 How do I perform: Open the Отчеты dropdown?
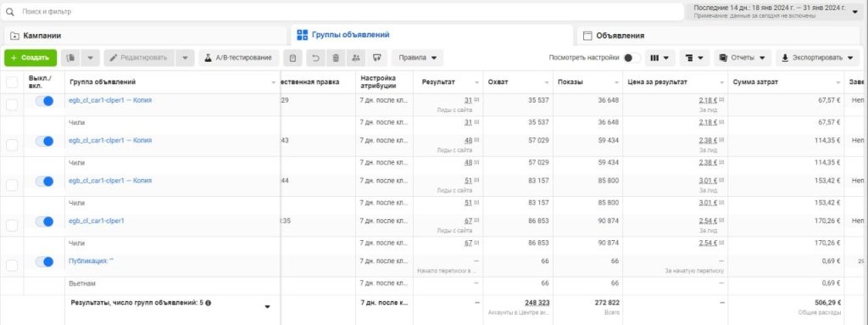click(743, 58)
